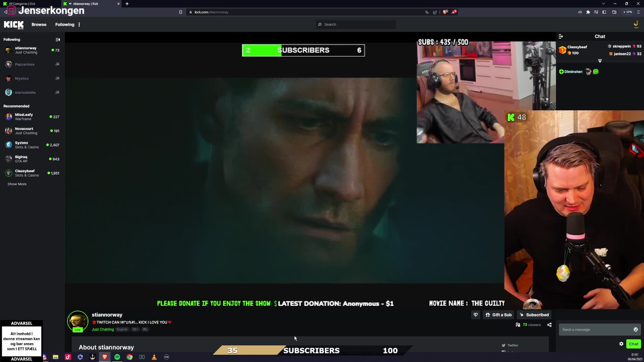The height and width of the screenshot is (362, 644).
Task: Expand the chat leaderboard arrow
Action: (600, 61)
